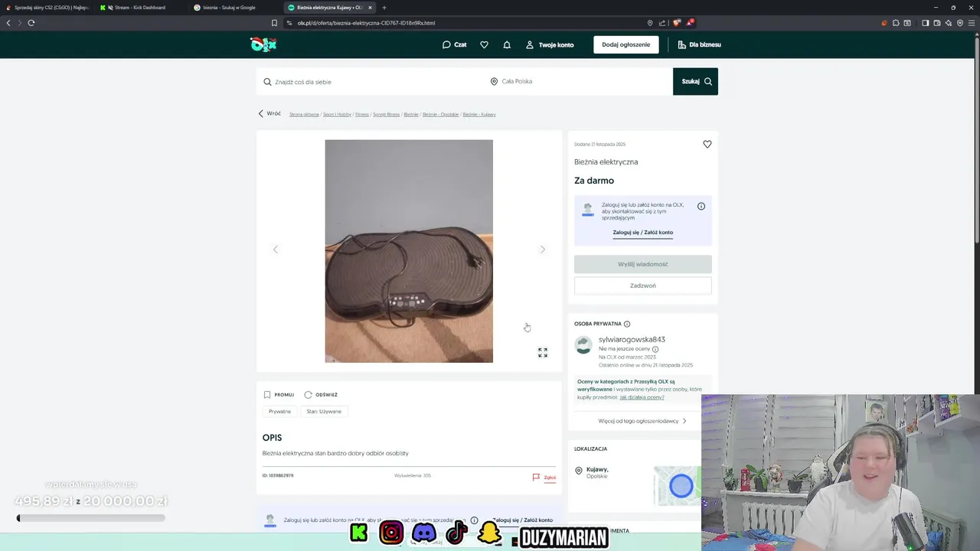The width and height of the screenshot is (980, 551).
Task: Go to the OLX homepage via the logo
Action: pos(263,44)
